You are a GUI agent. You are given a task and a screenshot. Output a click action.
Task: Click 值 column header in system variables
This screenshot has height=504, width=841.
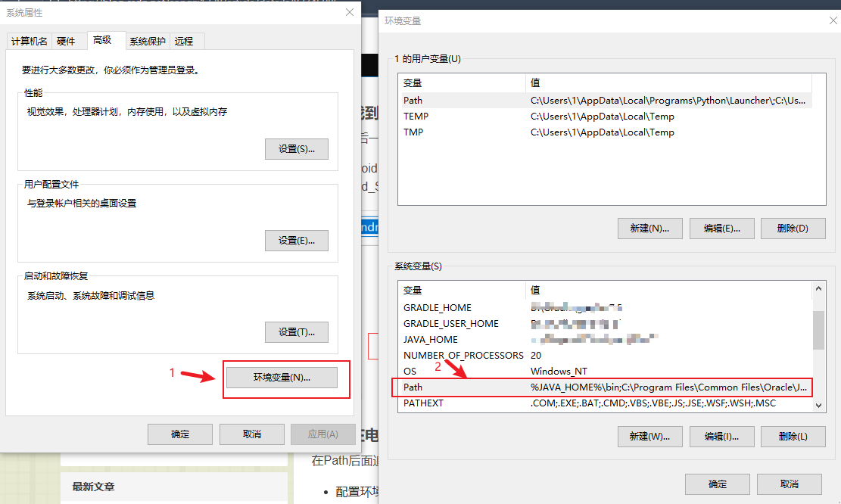(x=668, y=291)
